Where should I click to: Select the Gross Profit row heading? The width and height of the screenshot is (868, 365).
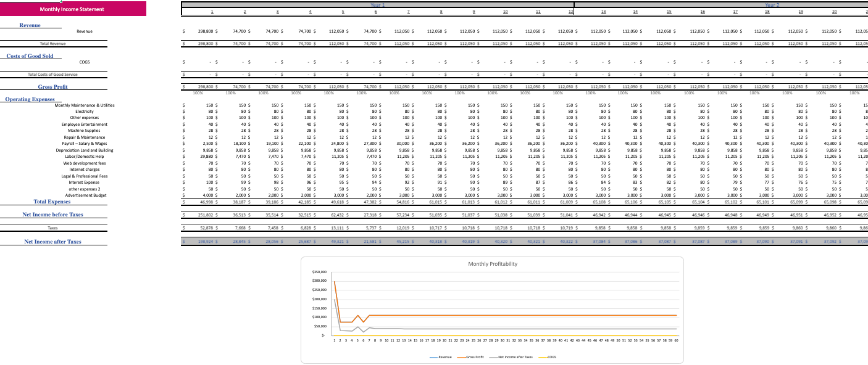[52, 87]
